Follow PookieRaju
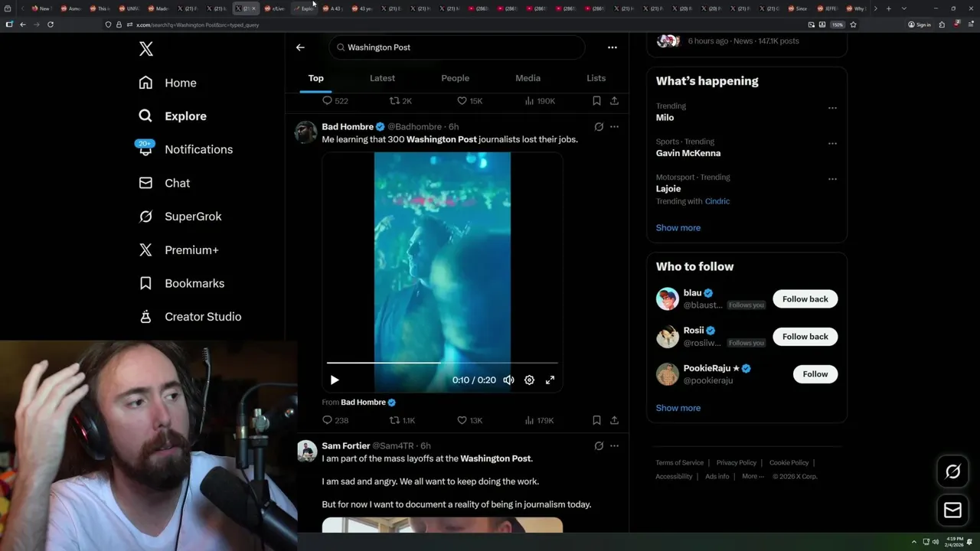This screenshot has width=980, height=551. click(x=815, y=374)
